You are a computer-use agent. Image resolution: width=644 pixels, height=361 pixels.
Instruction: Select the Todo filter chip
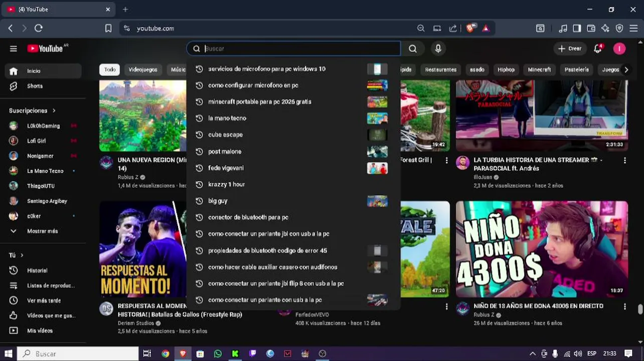pos(110,70)
